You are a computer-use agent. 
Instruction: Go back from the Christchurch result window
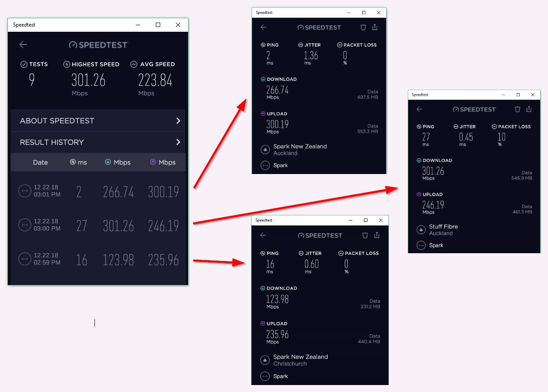263,235
